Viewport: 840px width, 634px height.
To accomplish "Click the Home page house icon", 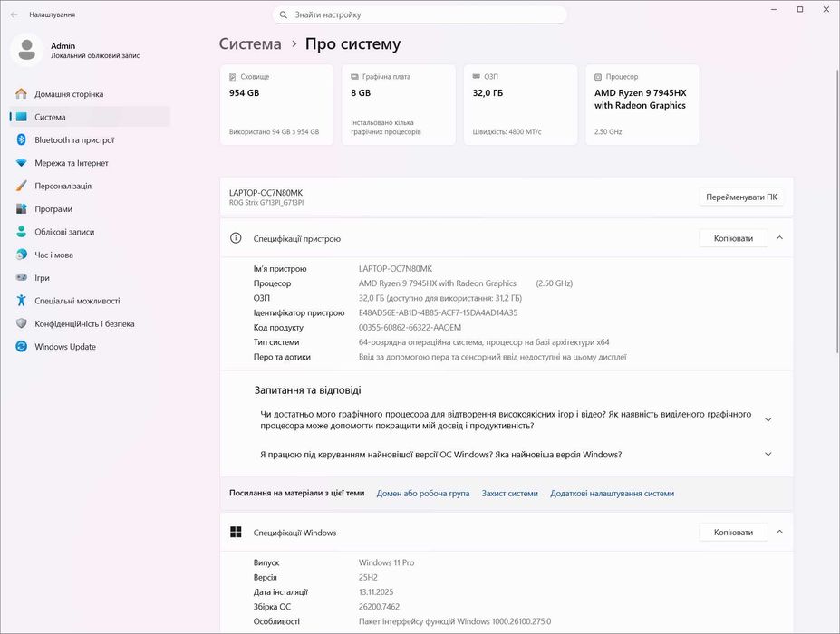I will tap(21, 93).
